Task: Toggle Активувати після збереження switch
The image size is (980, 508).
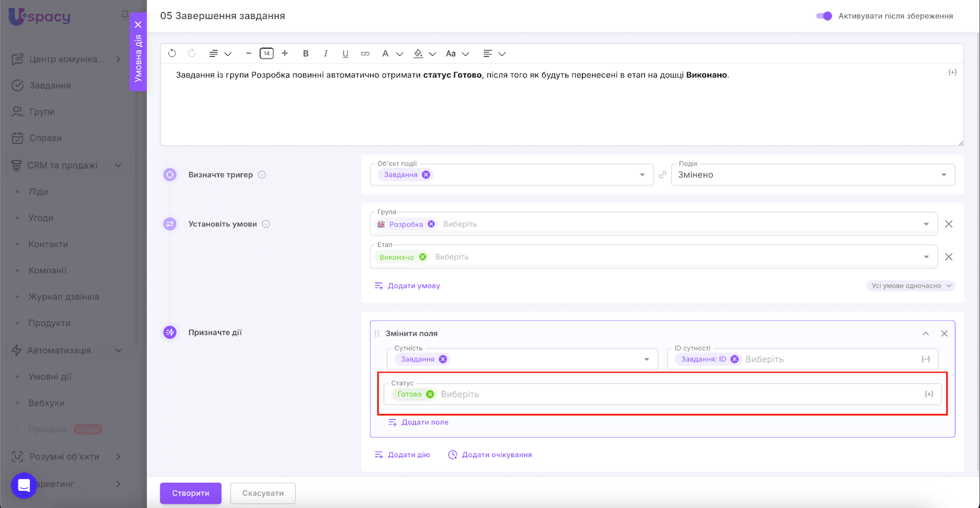Action: coord(824,16)
